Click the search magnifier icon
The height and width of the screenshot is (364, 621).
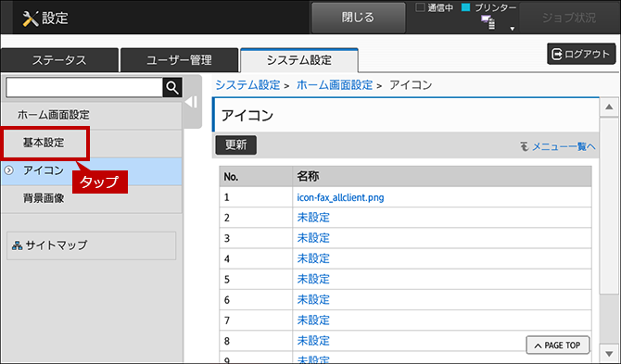tap(172, 87)
